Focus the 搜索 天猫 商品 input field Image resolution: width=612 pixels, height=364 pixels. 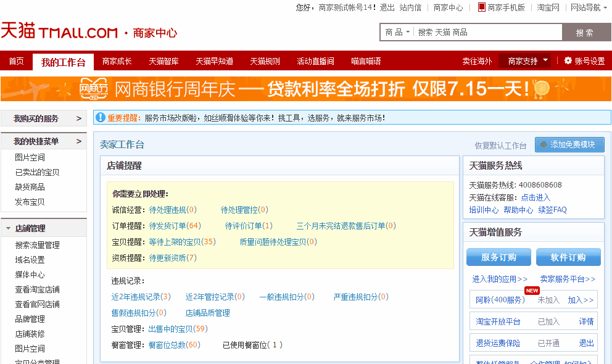click(488, 32)
